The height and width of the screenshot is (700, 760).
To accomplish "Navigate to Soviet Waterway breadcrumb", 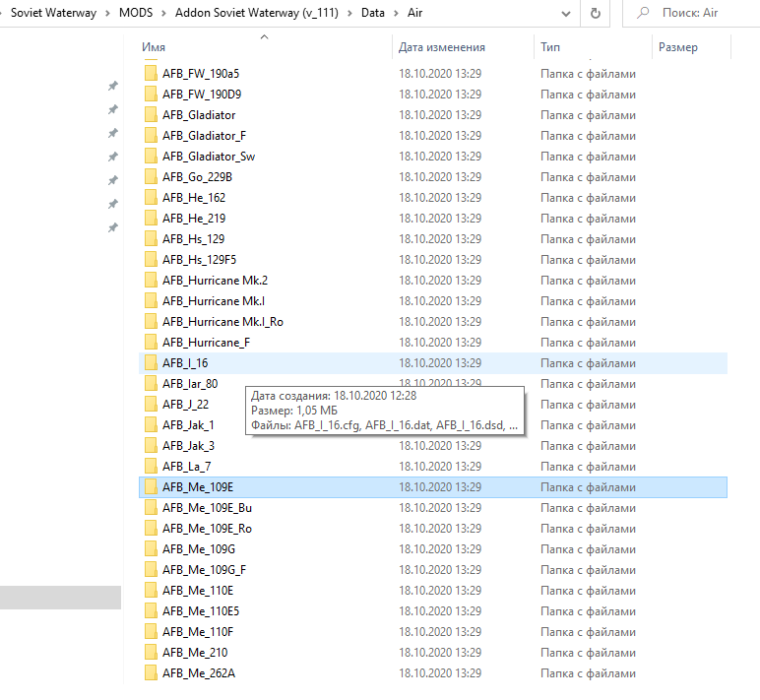I will (x=53, y=13).
